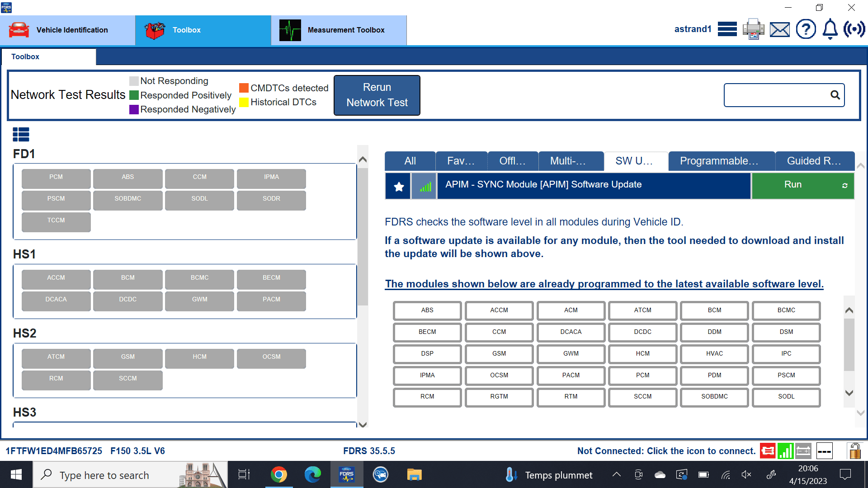Click the PSCM up-to-date module box
Viewport: 868px width, 488px height.
(x=786, y=375)
